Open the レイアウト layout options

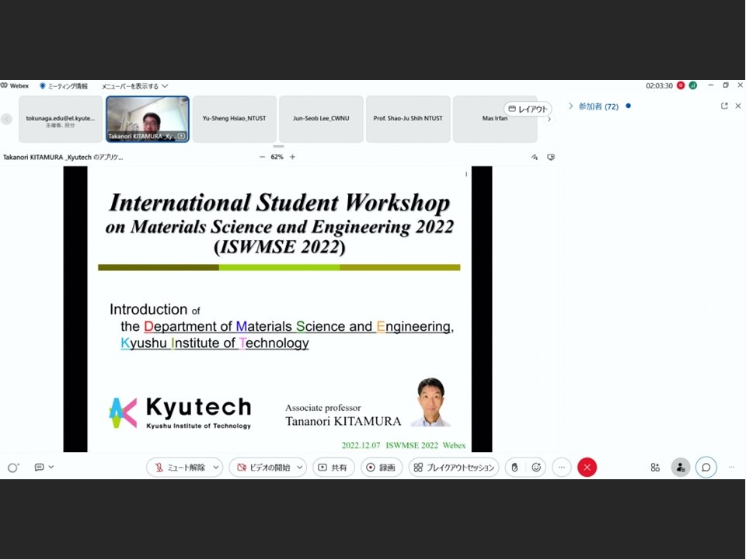coord(528,109)
